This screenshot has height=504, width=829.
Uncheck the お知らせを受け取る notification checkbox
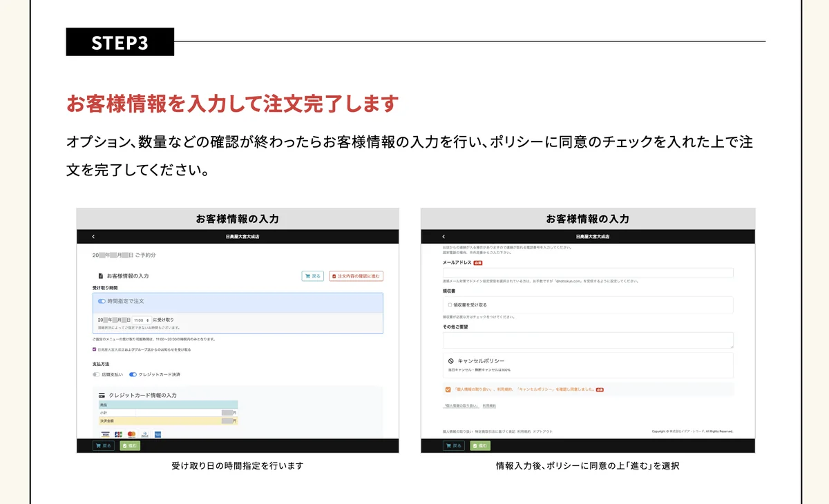[x=95, y=349]
